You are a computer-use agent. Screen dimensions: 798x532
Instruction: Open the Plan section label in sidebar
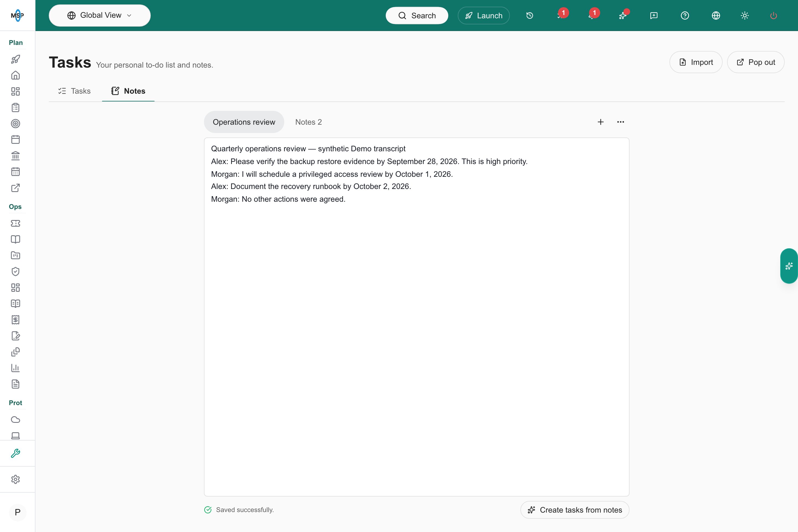[16, 42]
